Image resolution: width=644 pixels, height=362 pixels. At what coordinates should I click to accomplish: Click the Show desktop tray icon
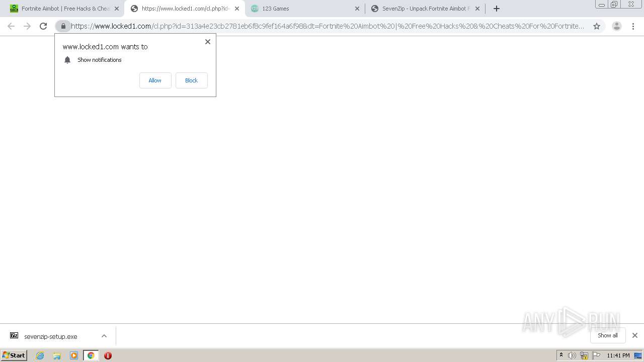[638, 355]
